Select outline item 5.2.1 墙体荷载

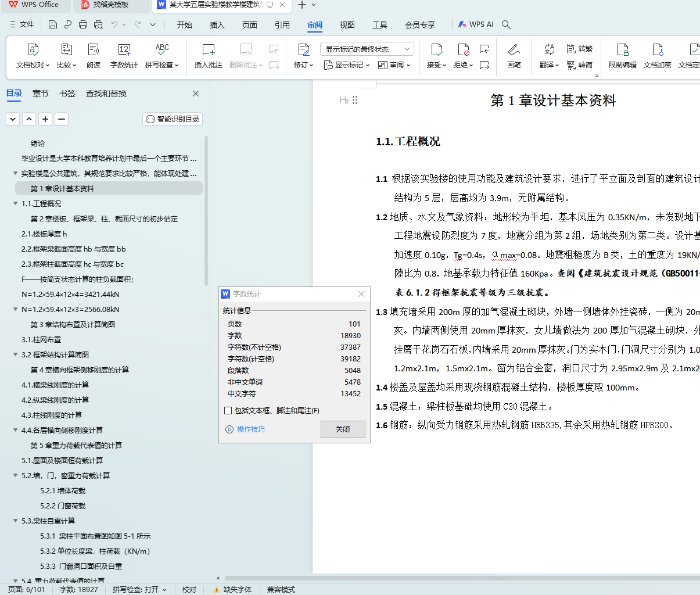pyautogui.click(x=63, y=490)
